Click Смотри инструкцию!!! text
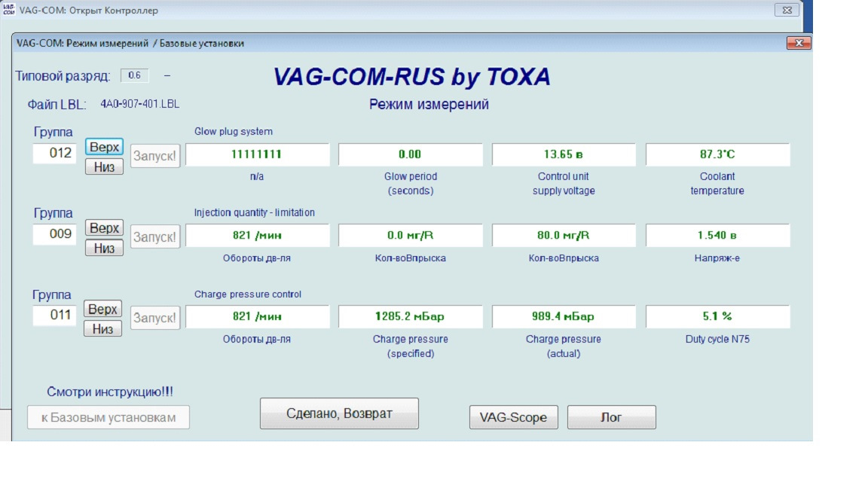Image resolution: width=868 pixels, height=488 pixels. (x=109, y=392)
